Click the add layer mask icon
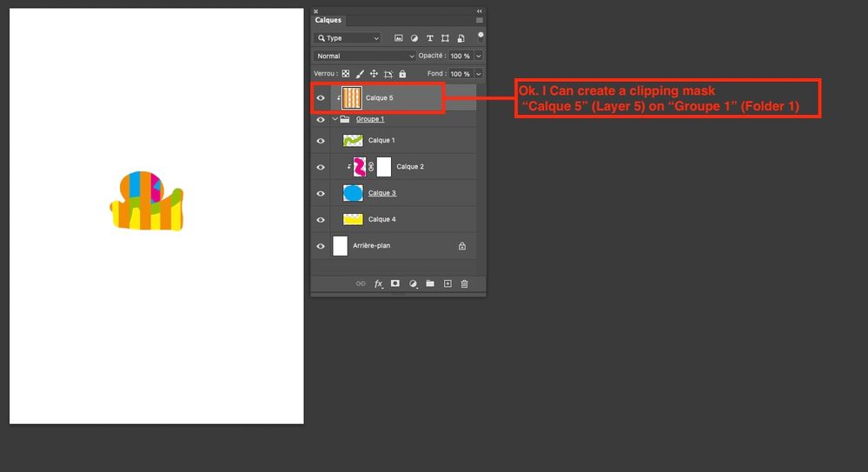Image resolution: width=868 pixels, height=472 pixels. point(395,283)
